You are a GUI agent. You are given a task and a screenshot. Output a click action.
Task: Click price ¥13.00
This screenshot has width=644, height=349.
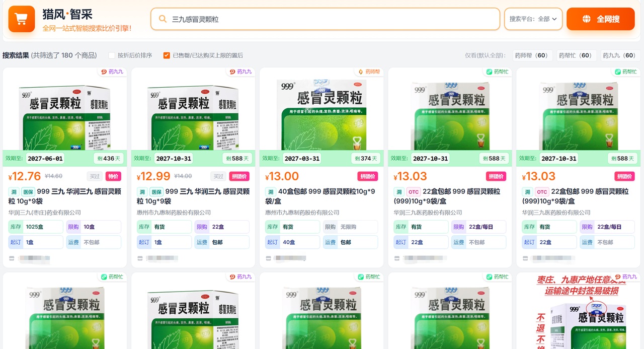point(282,176)
